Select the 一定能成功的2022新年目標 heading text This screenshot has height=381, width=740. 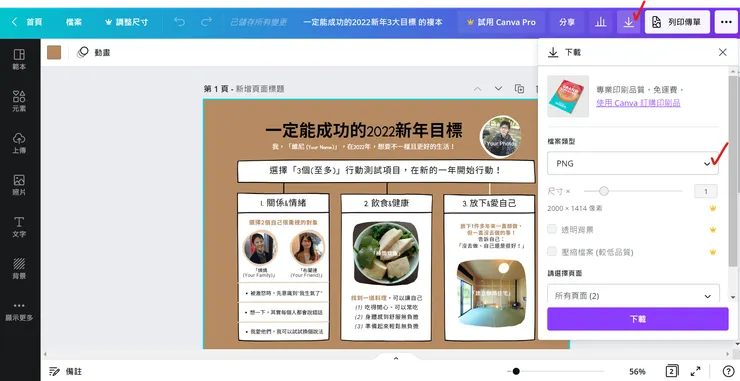pyautogui.click(x=364, y=130)
